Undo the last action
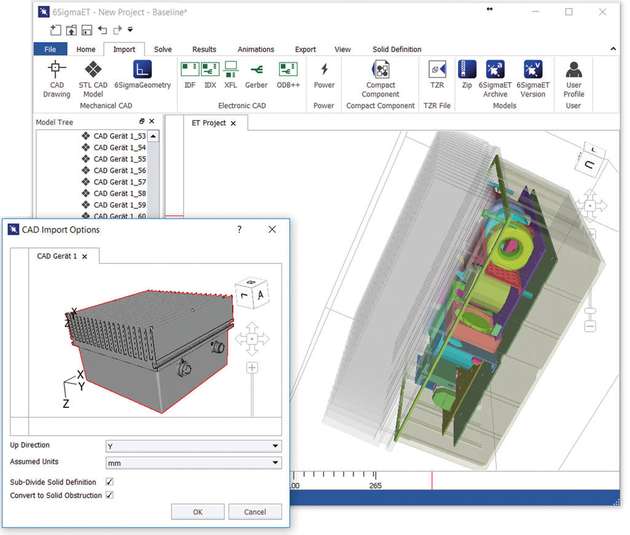The width and height of the screenshot is (630, 535). [102, 30]
